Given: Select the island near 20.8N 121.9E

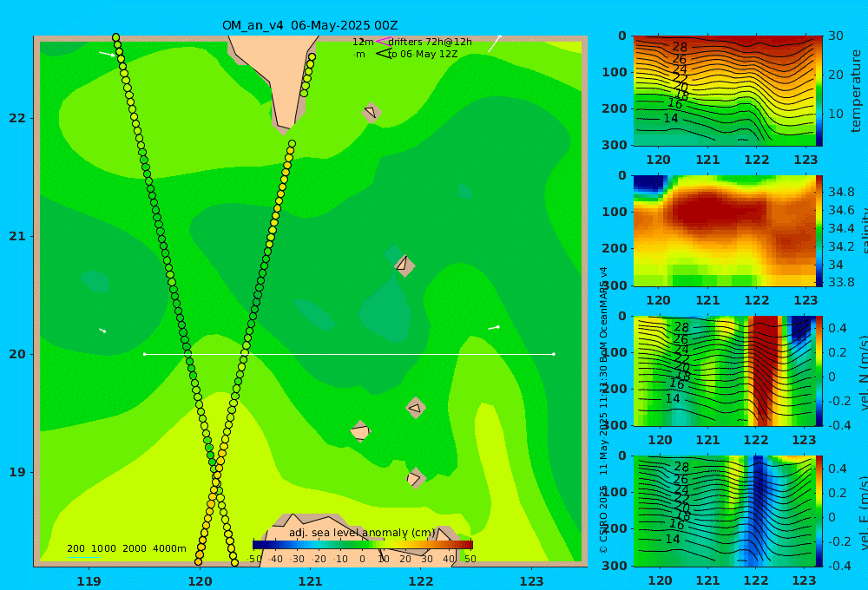Looking at the screenshot, I should 404,265.
